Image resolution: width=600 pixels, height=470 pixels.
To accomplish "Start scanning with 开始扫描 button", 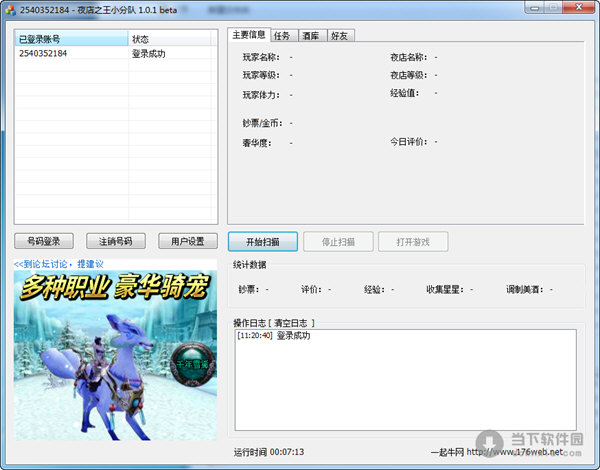I will pyautogui.click(x=263, y=242).
